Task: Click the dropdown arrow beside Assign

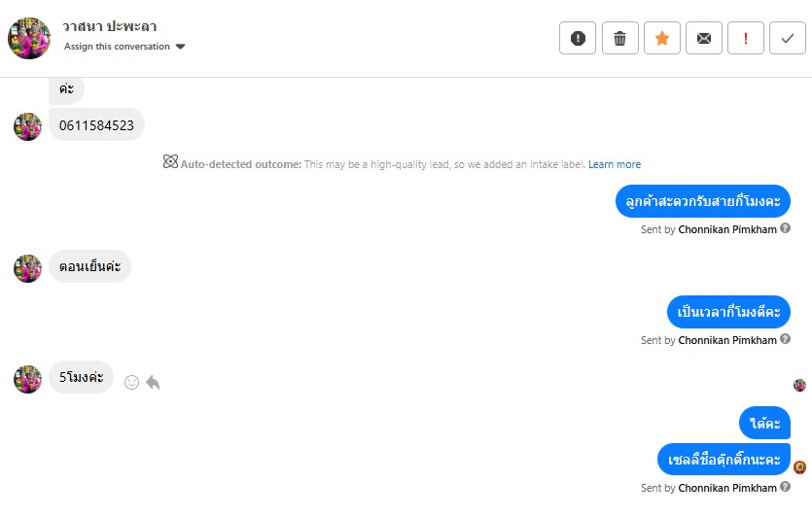Action: coord(181,47)
